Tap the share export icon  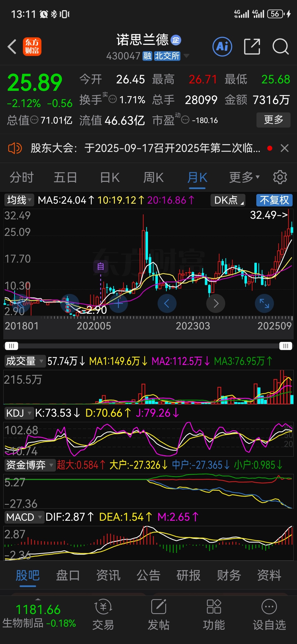(x=252, y=47)
